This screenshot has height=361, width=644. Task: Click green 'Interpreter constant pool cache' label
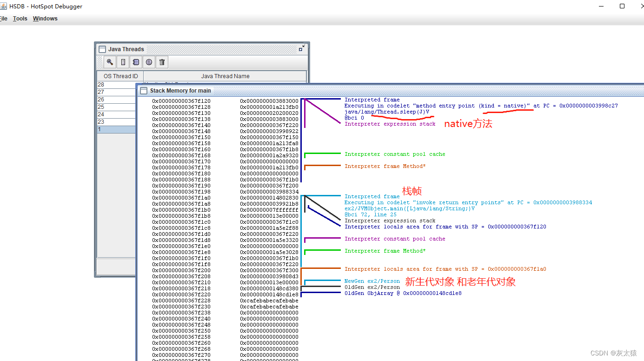(x=395, y=154)
